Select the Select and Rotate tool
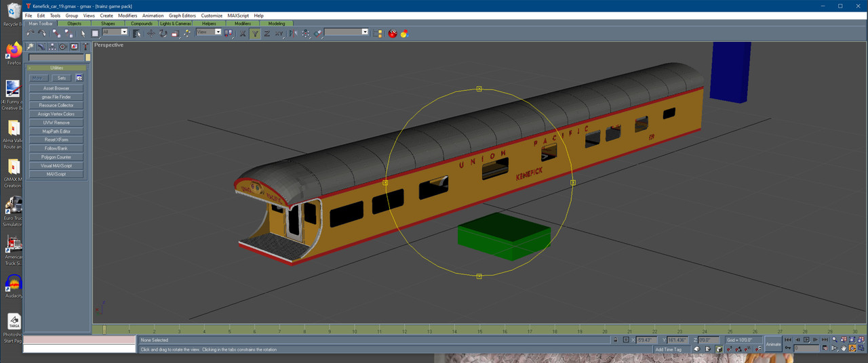The height and width of the screenshot is (363, 868). [x=163, y=33]
